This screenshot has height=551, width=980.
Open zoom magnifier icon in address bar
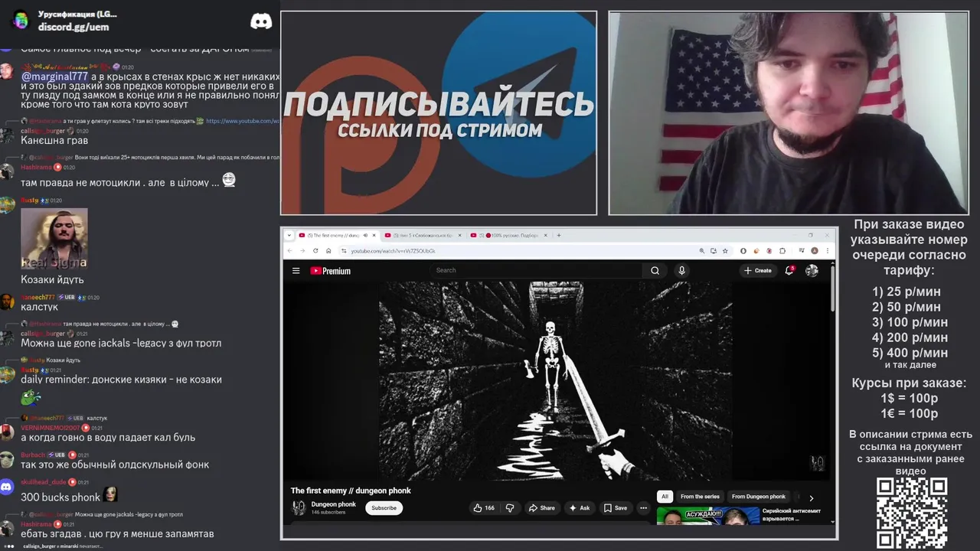click(701, 250)
